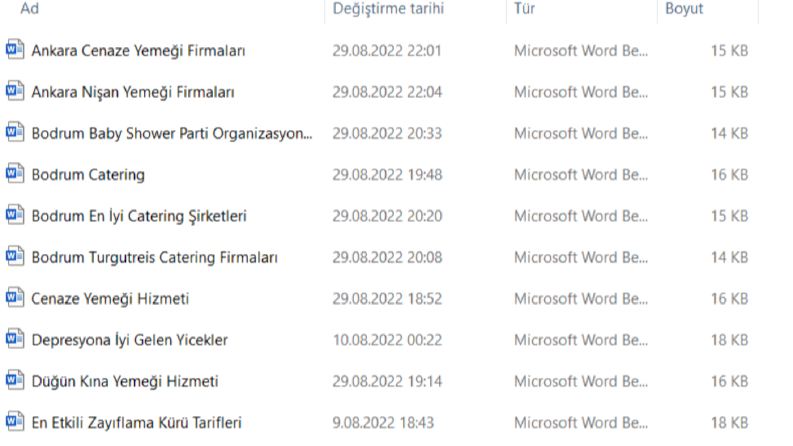Click the Word icon for Cenaze Yemeği Hizmeti

coord(15,298)
